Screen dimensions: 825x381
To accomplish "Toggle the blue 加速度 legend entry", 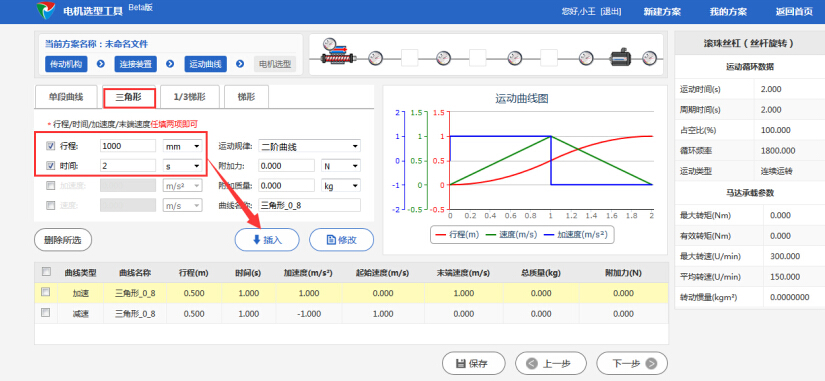I will click(x=576, y=235).
